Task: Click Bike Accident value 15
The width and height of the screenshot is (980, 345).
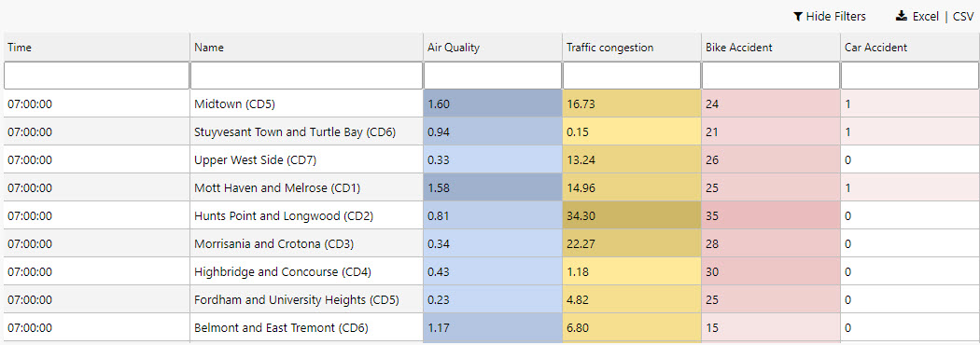Action: pos(771,327)
